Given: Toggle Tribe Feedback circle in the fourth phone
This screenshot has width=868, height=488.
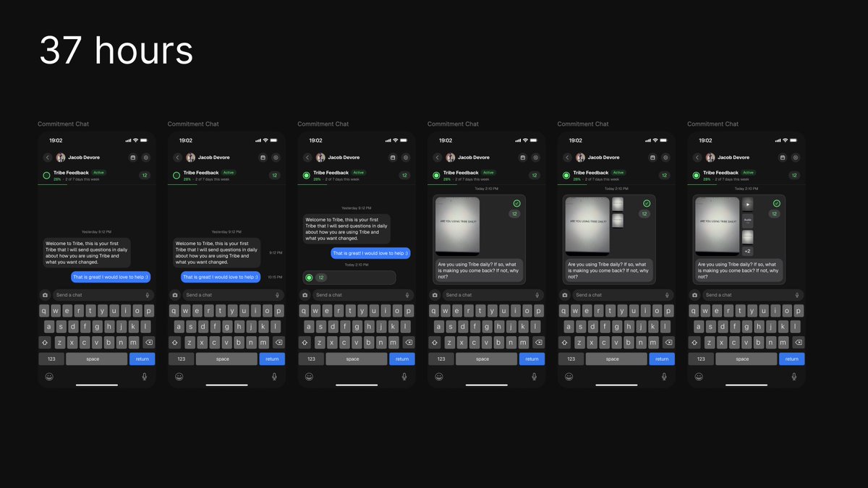Looking at the screenshot, I should click(x=436, y=175).
